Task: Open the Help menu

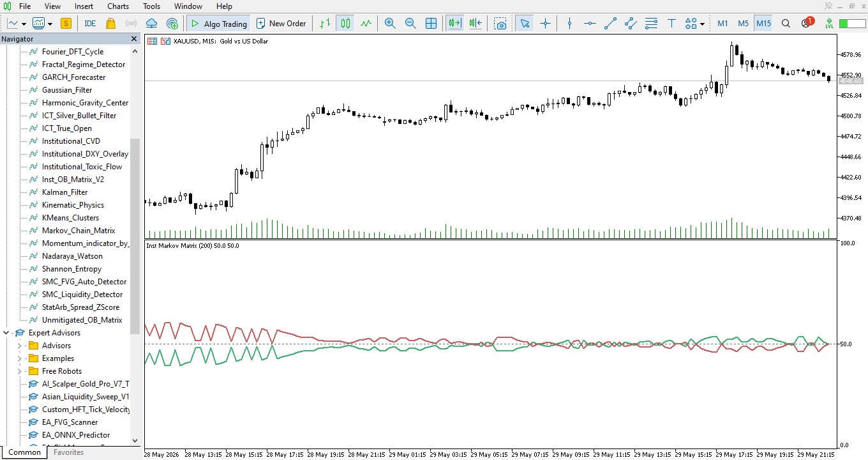Action: 224,6
